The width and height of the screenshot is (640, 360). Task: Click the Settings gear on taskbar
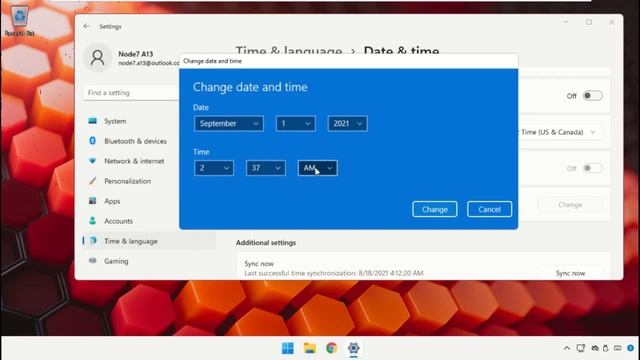click(x=353, y=348)
